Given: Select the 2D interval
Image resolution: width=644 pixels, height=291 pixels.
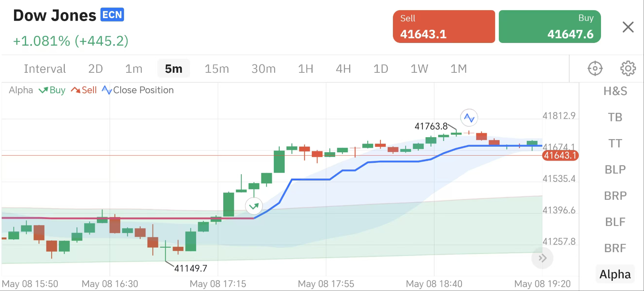Looking at the screenshot, I should 95,69.
